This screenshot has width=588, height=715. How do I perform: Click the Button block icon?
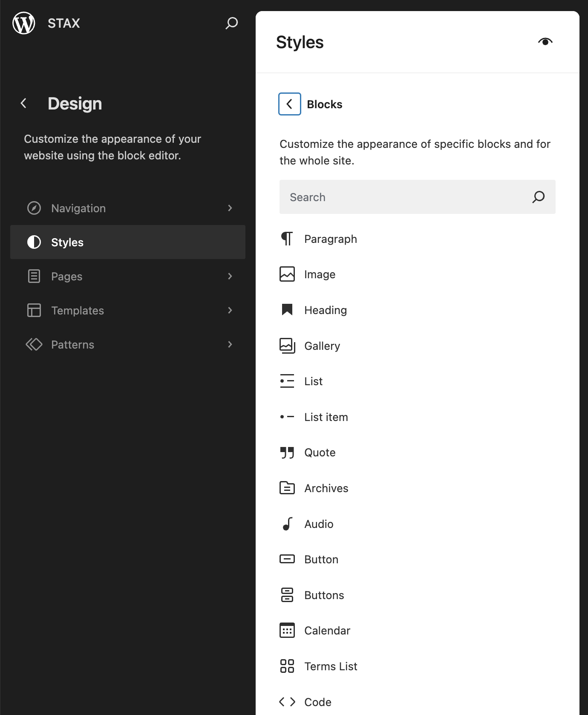coord(287,559)
